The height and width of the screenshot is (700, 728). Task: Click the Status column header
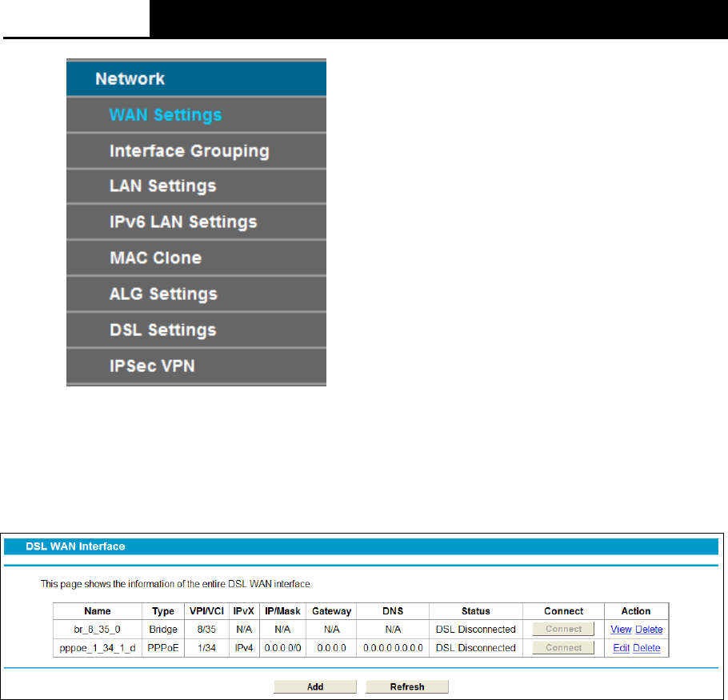click(475, 611)
